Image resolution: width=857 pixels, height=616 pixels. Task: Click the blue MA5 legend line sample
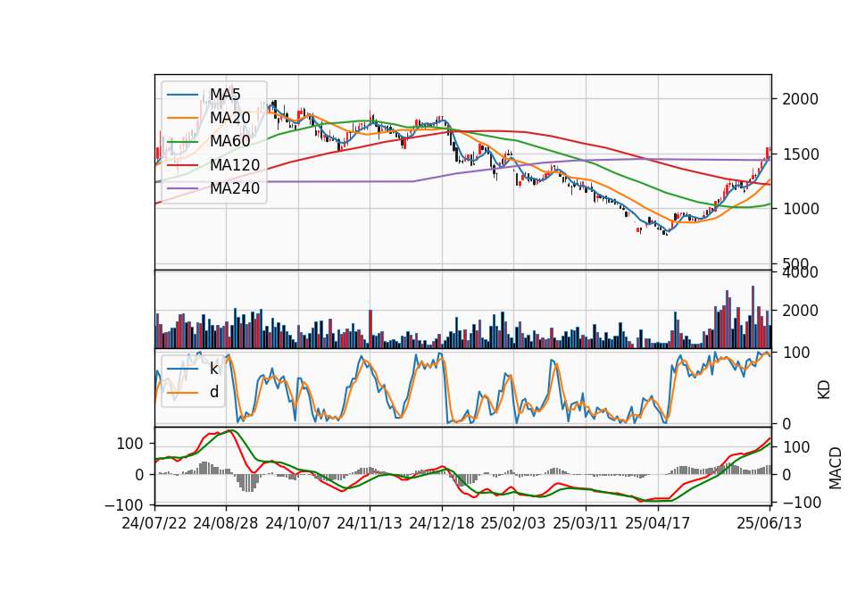(182, 95)
